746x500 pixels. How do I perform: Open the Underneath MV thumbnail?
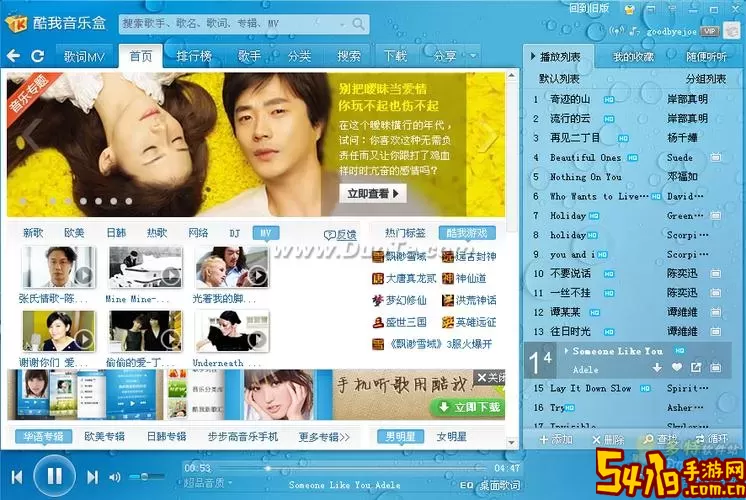(x=232, y=332)
